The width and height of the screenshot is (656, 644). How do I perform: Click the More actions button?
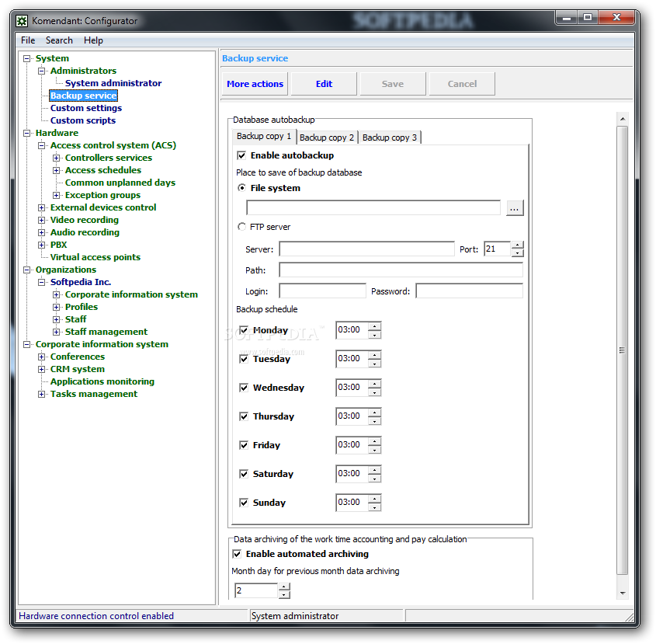pos(255,84)
